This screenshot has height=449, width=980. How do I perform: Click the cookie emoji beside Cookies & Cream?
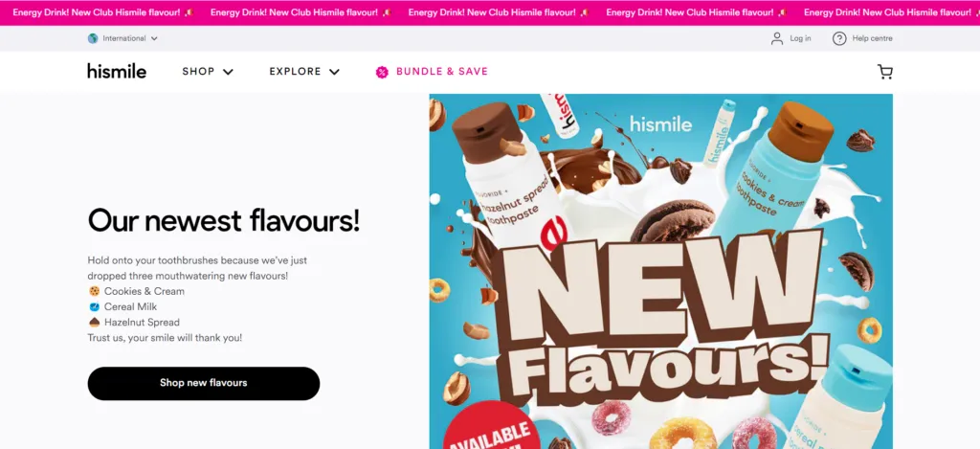[95, 291]
